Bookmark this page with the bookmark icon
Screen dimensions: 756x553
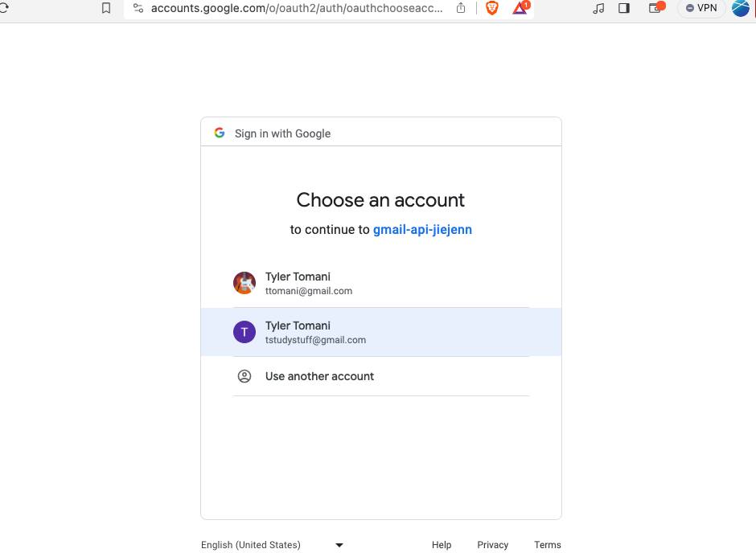click(x=106, y=8)
